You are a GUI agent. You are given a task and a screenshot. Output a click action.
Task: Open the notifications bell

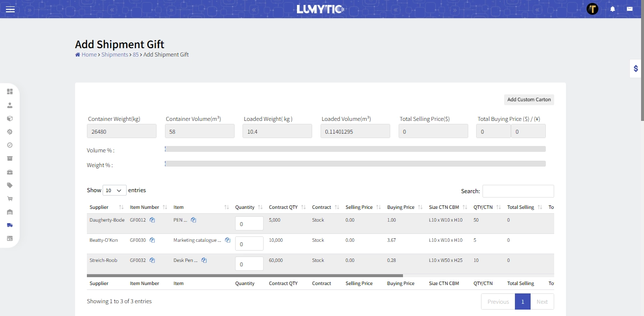point(613,9)
